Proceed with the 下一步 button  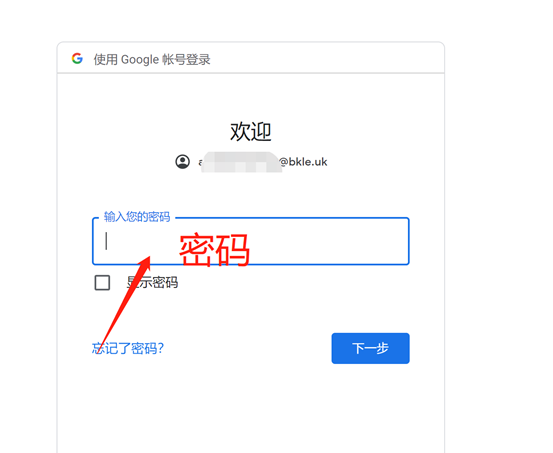click(x=370, y=348)
